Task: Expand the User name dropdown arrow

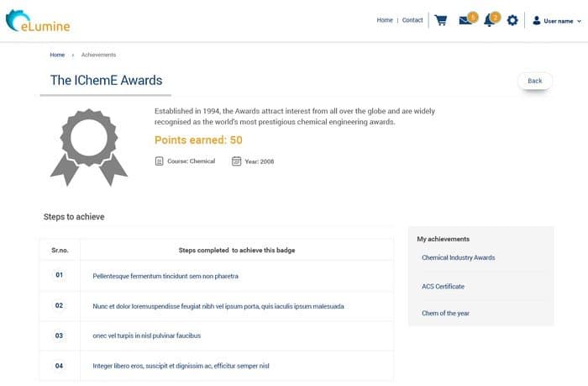Action: coord(579,21)
